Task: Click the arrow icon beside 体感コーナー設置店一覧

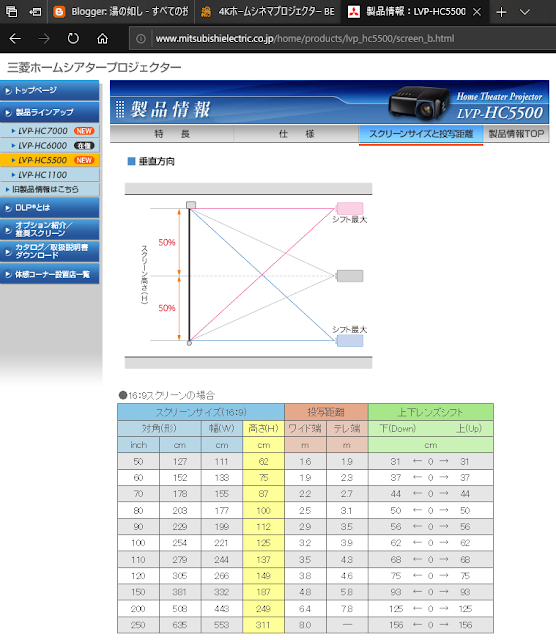Action: pos(8,275)
